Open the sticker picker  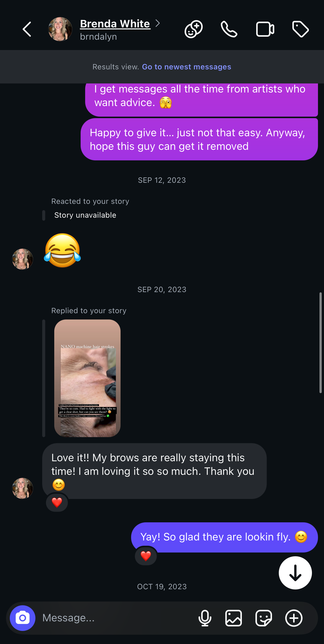tap(263, 618)
